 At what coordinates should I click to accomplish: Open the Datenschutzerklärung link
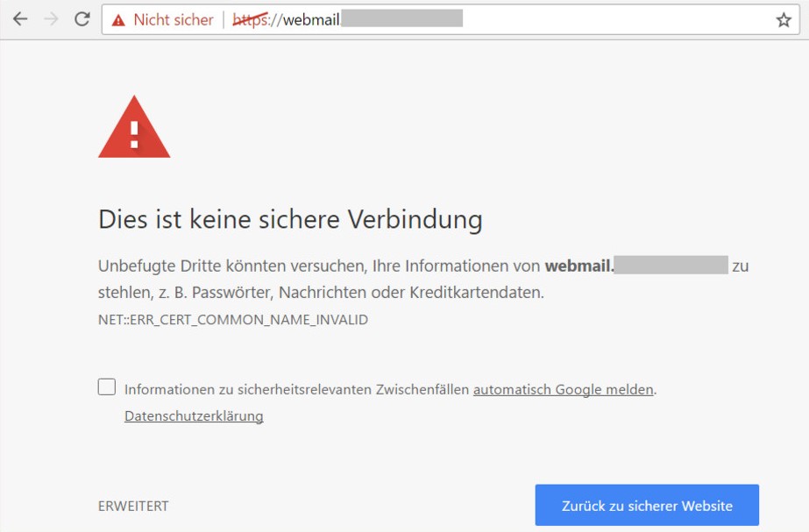coord(194,416)
